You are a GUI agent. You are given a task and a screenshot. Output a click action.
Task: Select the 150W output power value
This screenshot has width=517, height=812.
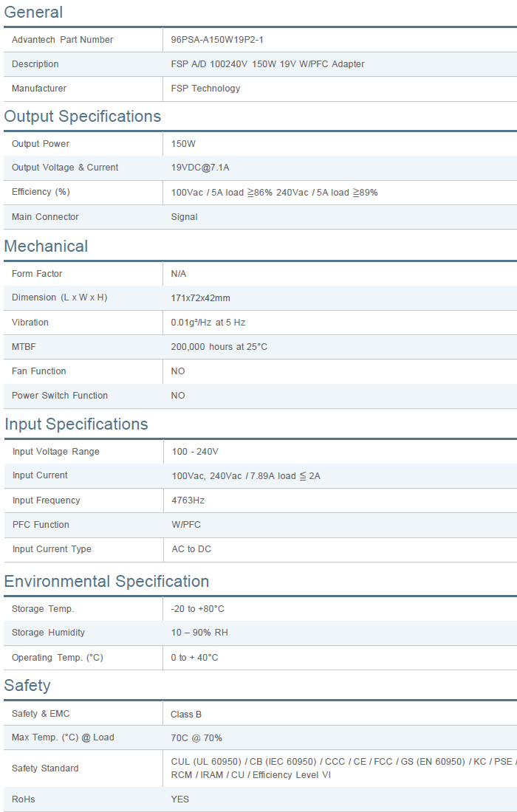(x=183, y=144)
